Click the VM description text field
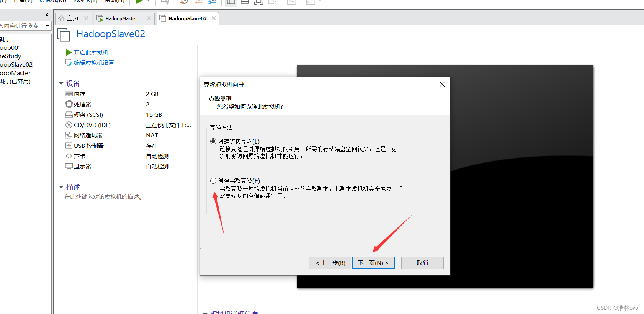 pyautogui.click(x=103, y=197)
